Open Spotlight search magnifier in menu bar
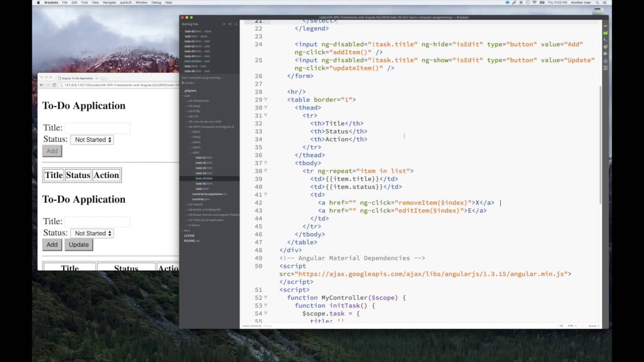The height and width of the screenshot is (362, 644). (x=597, y=3)
